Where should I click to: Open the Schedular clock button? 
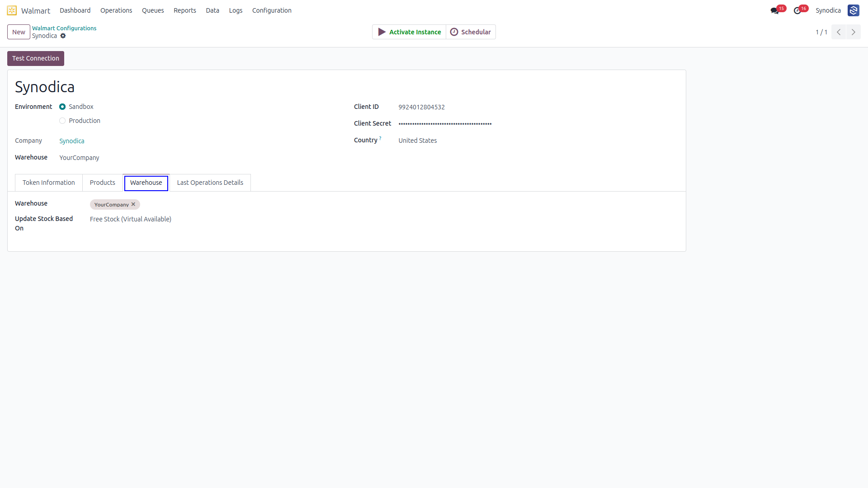click(x=471, y=32)
